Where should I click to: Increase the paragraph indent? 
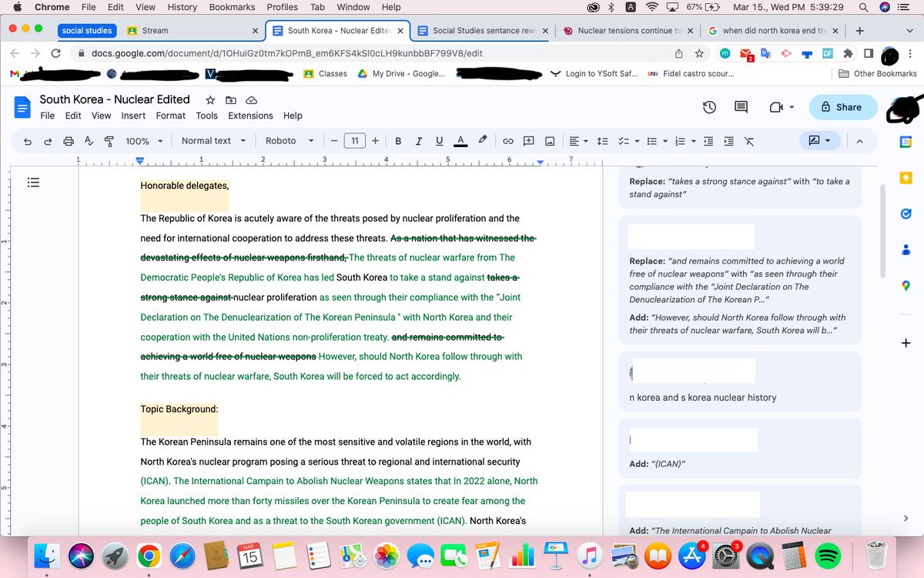coord(728,141)
